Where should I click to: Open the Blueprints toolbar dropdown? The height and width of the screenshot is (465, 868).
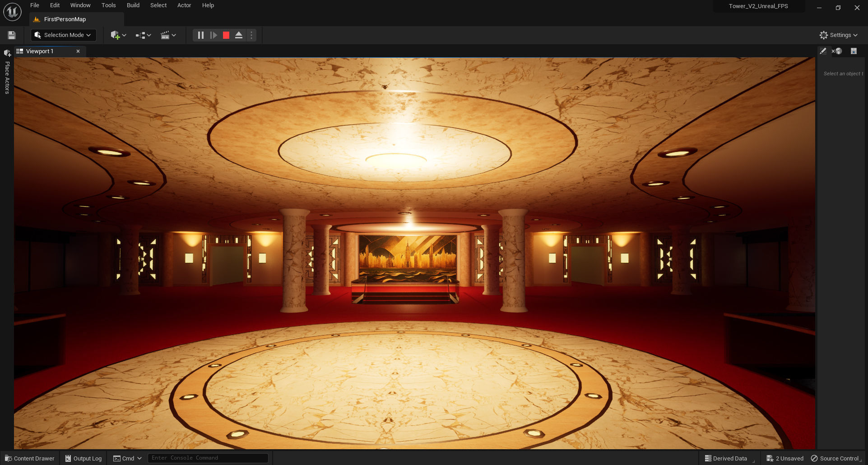pos(143,35)
